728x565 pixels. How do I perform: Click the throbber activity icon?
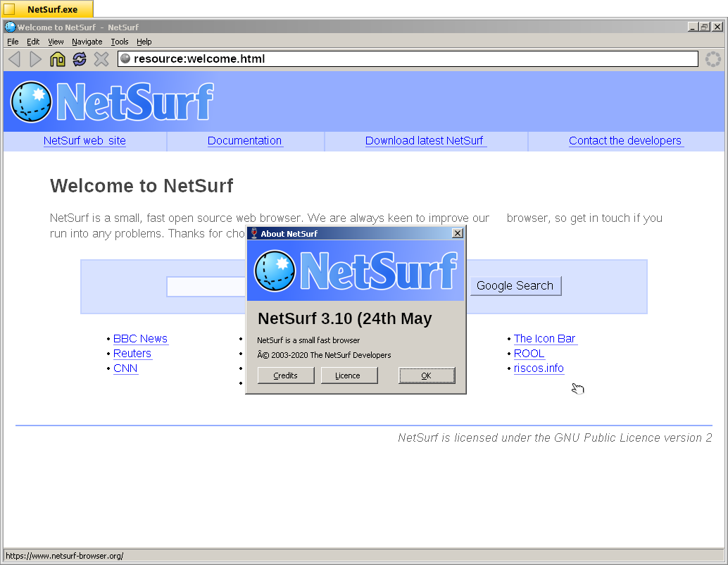click(x=713, y=59)
